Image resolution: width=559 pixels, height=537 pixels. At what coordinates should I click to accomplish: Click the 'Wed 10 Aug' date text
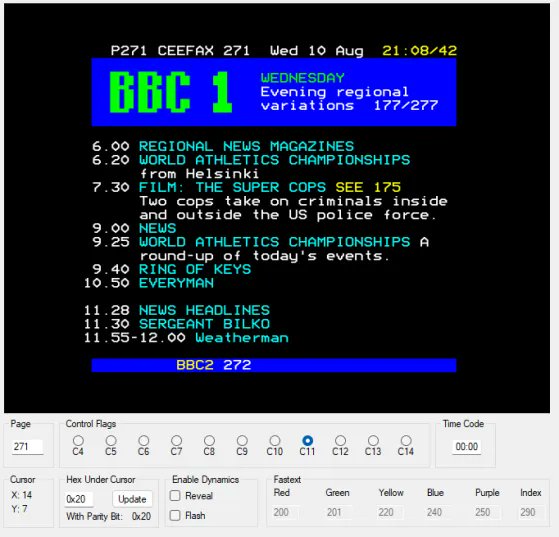(x=317, y=51)
